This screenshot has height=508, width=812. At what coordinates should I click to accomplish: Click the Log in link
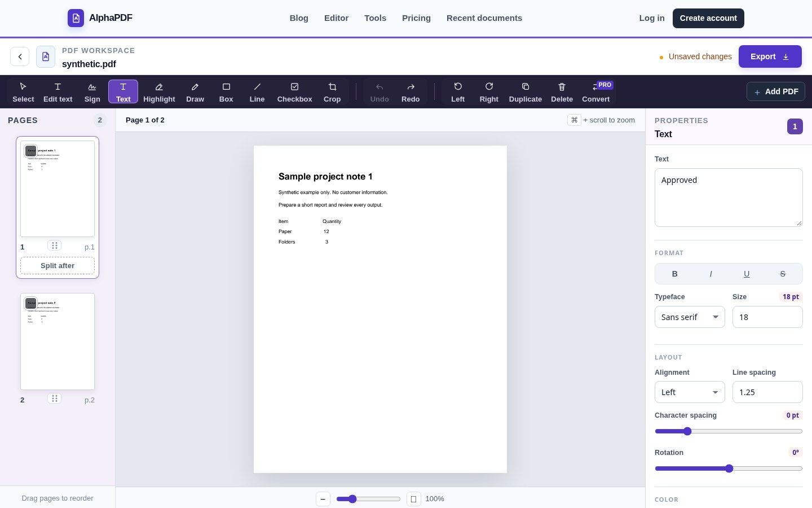tap(652, 18)
